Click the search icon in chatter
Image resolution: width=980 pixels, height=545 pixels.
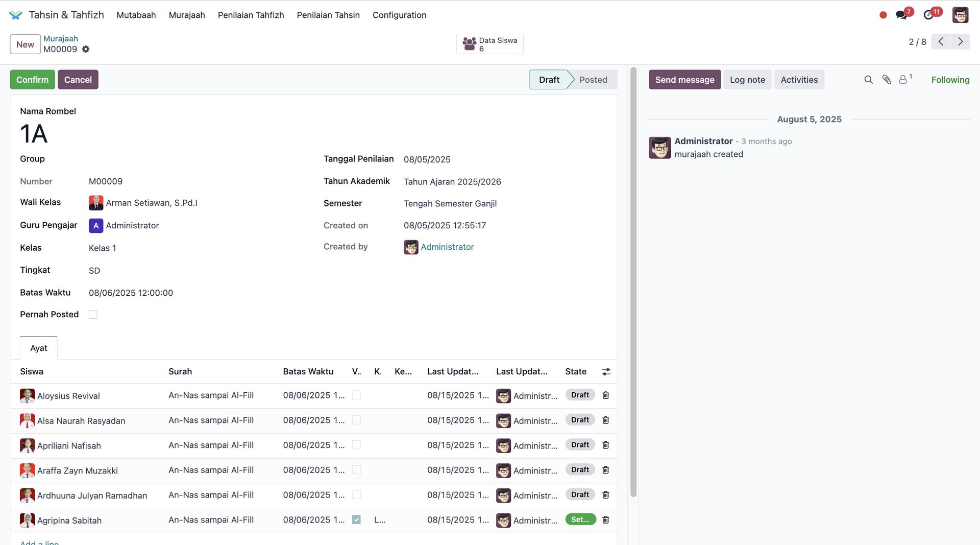click(868, 80)
